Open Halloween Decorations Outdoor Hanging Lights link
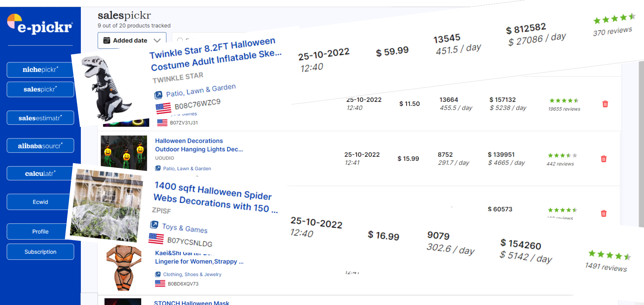Viewport: 644px width, 305px height. click(199, 145)
